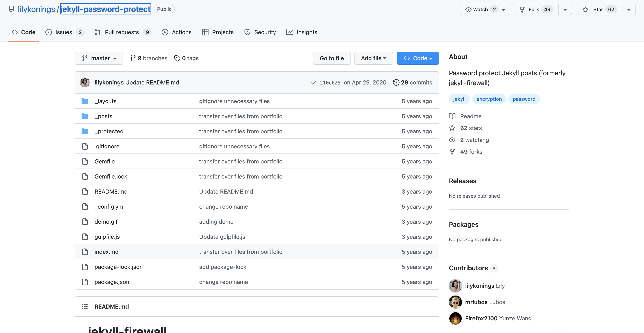Open the lilykonings owner link in header

[36, 9]
